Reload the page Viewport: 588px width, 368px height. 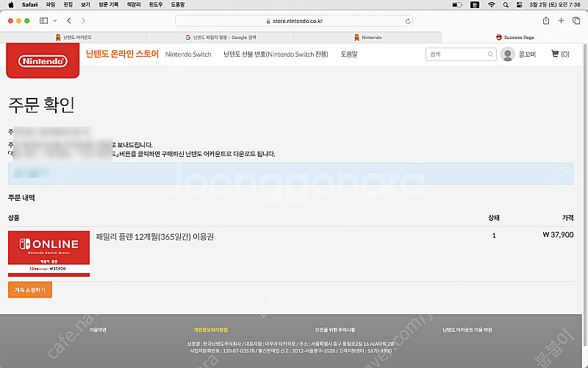407,21
